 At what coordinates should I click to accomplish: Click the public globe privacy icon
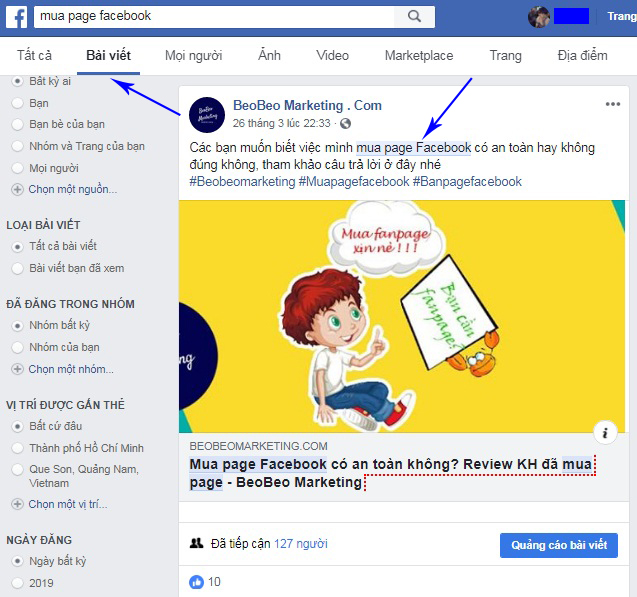[x=345, y=123]
